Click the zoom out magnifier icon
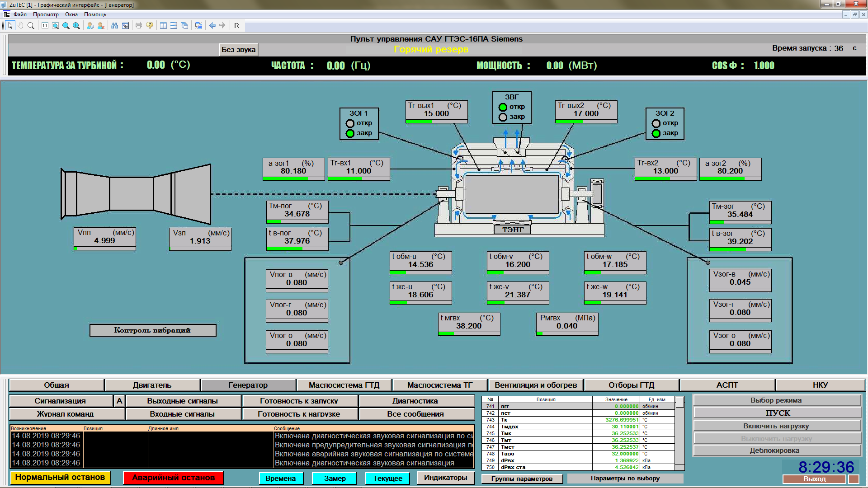The height and width of the screenshot is (488, 868). pyautogui.click(x=66, y=26)
